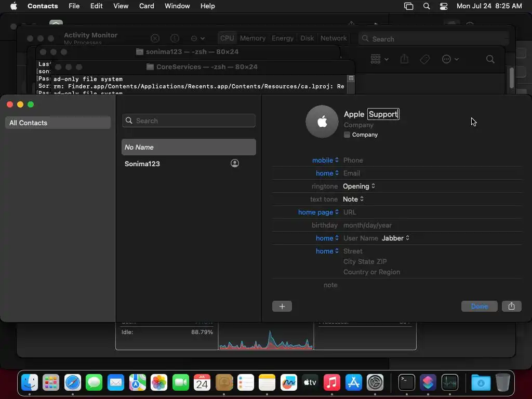The width and height of the screenshot is (532, 399).
Task: Open Maps from the Dock
Action: 137,383
